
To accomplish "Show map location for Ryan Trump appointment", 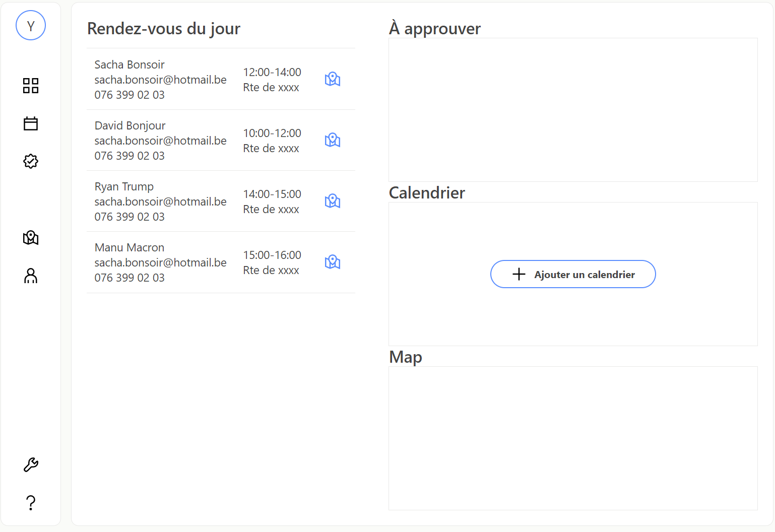I will pos(333,201).
